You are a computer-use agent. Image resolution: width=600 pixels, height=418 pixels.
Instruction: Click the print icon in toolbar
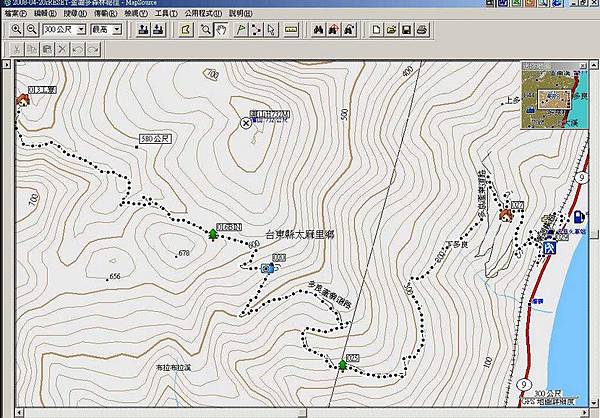[423, 30]
